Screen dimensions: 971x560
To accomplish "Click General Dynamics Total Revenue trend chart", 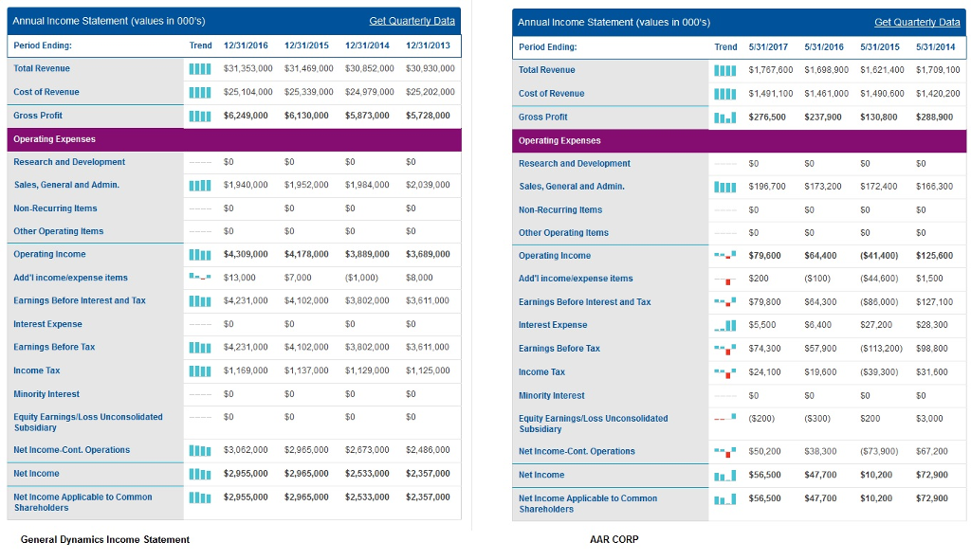I will (x=200, y=68).
